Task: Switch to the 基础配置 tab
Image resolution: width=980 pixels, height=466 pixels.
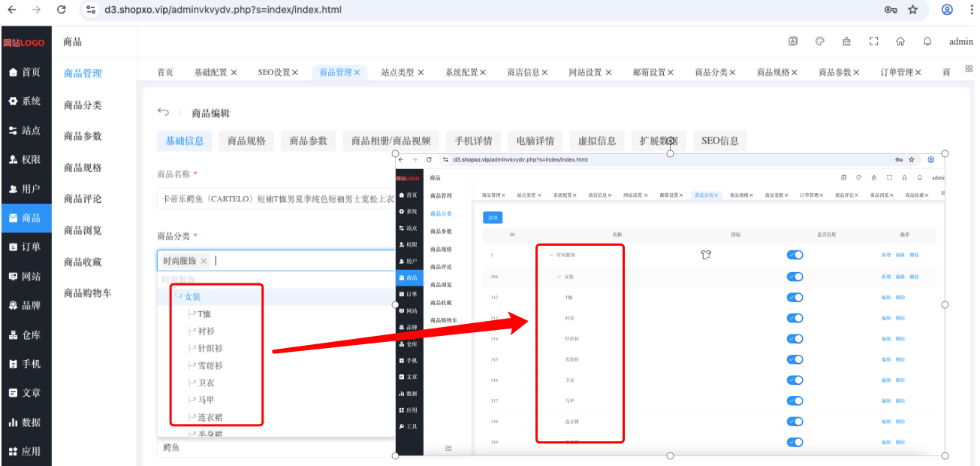Action: point(210,72)
